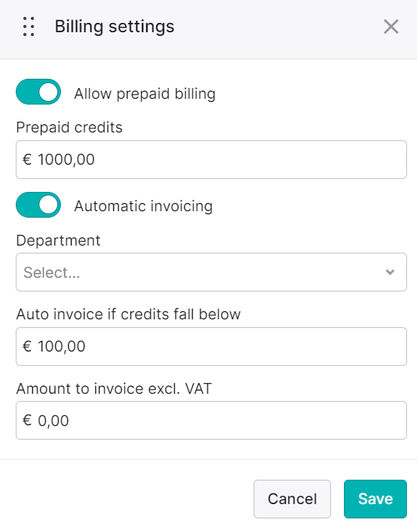Click Auto invoice if credits fall below label

pyautogui.click(x=128, y=314)
